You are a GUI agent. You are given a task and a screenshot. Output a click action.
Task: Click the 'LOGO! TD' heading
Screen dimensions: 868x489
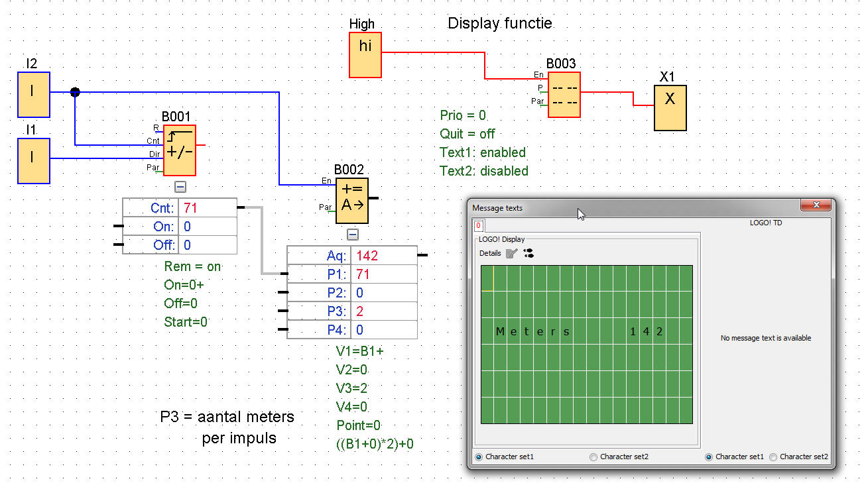[x=766, y=223]
